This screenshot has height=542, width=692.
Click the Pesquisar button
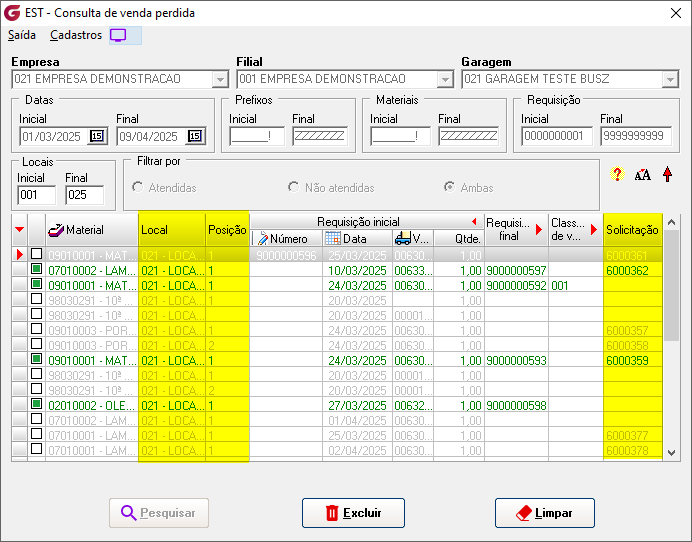159,513
